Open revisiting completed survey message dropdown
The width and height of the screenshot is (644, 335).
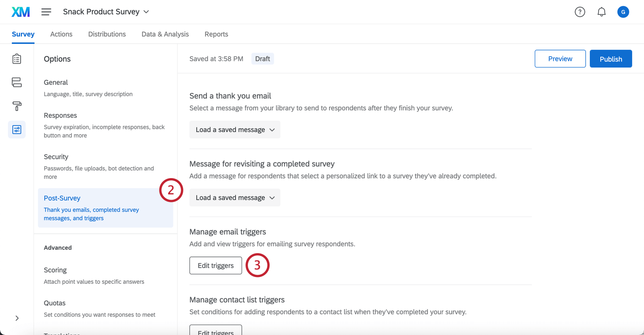point(235,197)
